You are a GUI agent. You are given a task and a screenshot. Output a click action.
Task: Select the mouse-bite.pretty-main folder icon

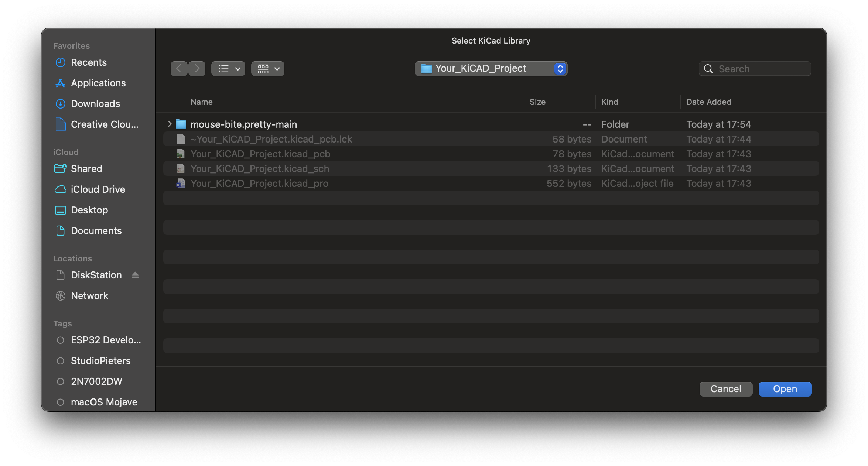coord(181,124)
